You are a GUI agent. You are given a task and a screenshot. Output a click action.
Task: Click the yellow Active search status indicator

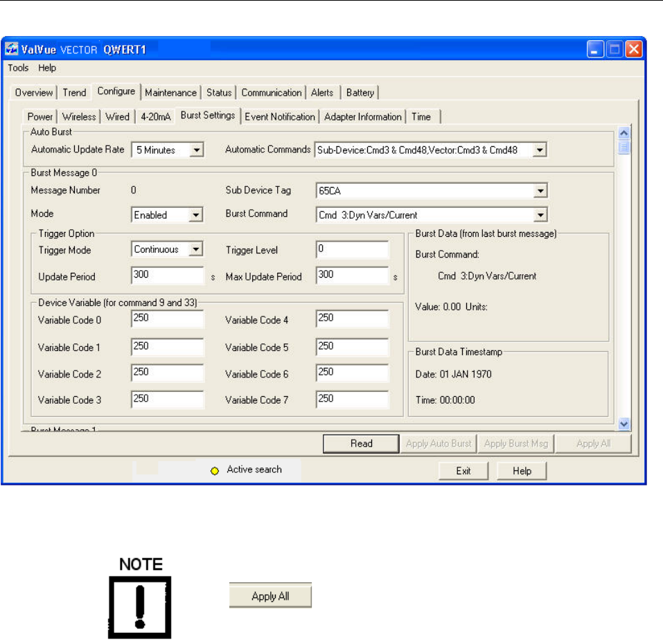click(x=215, y=470)
